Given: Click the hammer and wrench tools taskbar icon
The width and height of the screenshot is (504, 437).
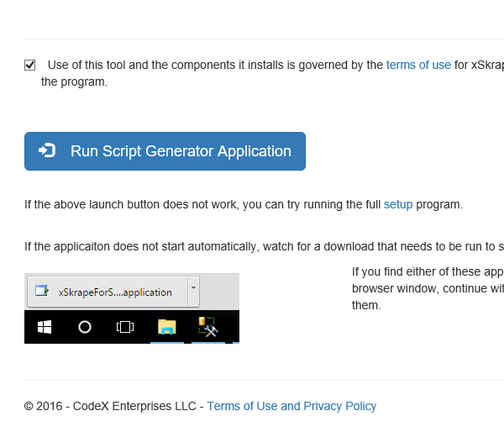Looking at the screenshot, I should 208,327.
